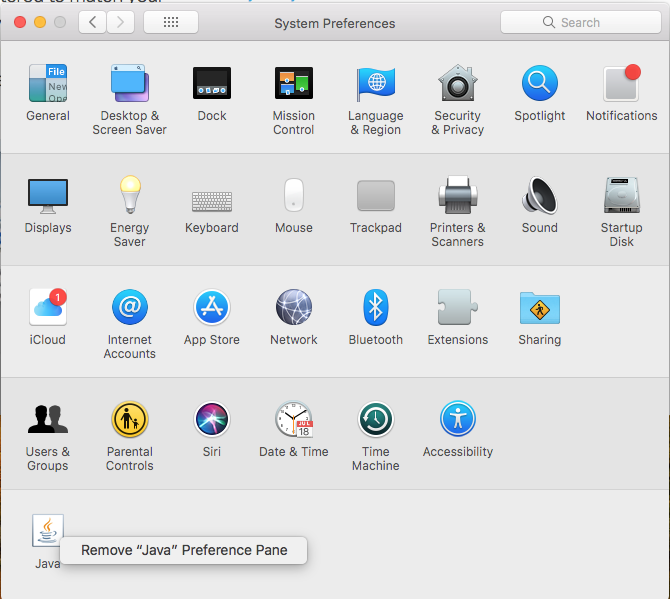
Task: Choose Remove "Java" Preference Pane
Action: [184, 550]
